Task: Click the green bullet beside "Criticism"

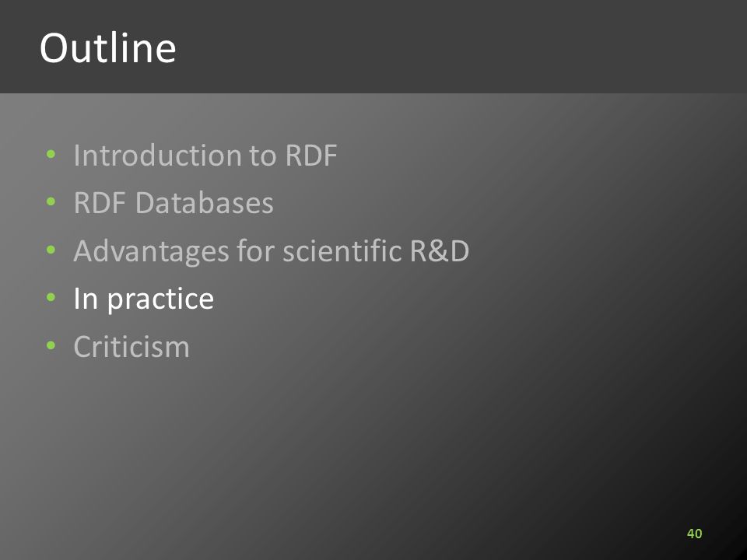Action: pos(51,345)
